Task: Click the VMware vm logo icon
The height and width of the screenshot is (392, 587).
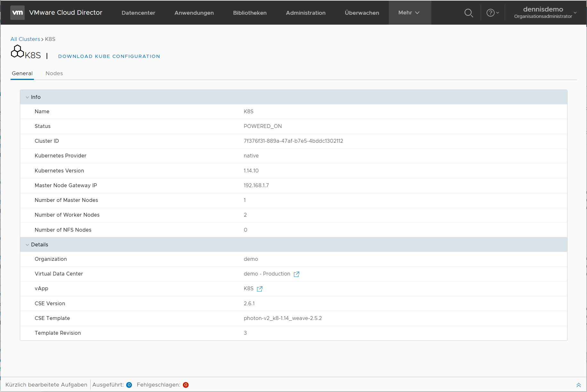Action: pos(17,13)
